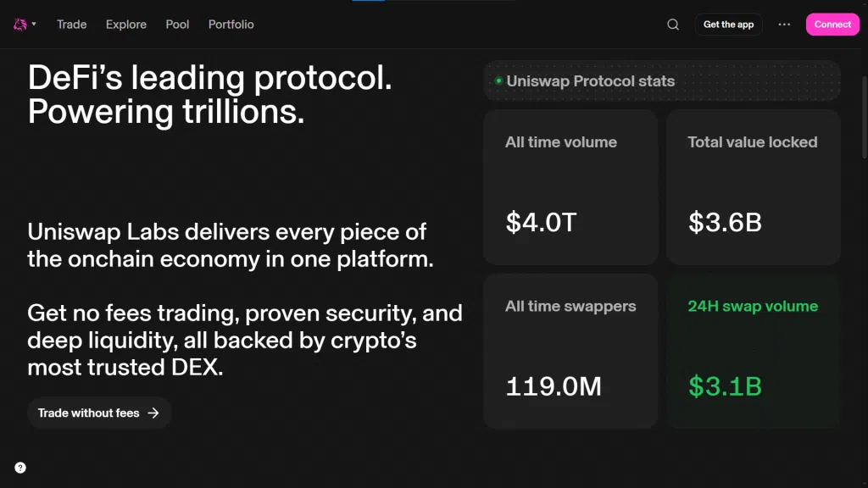The width and height of the screenshot is (868, 488).
Task: Open the Pool section
Action: click(177, 25)
